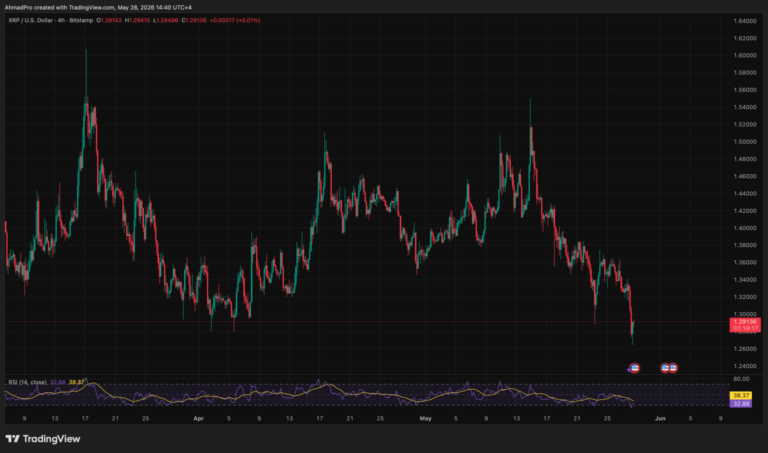Click the close value C1.29136 in legend

tap(194, 21)
